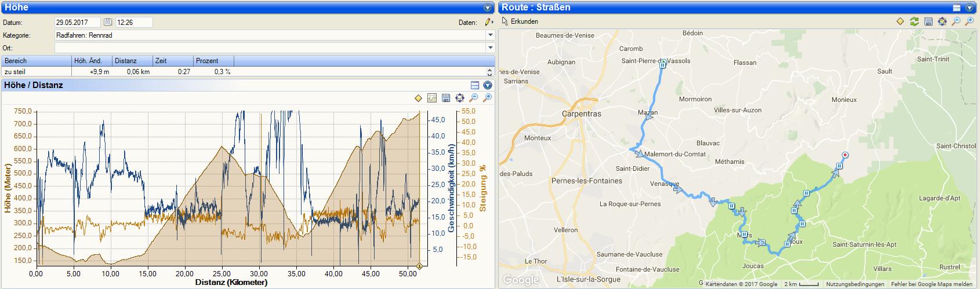Image resolution: width=980 pixels, height=289 pixels.
Task: Toggle split layout icon in Route header
Action: 957,8
